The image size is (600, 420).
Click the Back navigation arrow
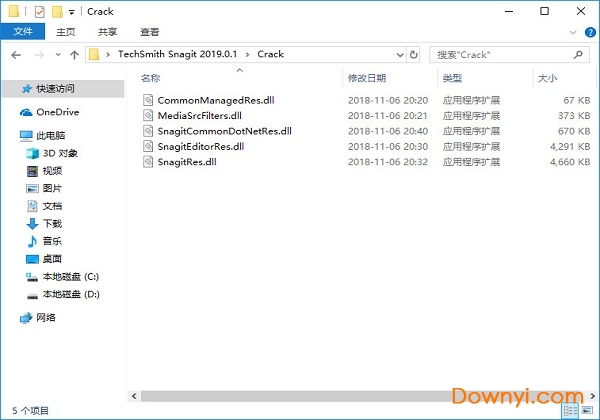pyautogui.click(x=16, y=55)
